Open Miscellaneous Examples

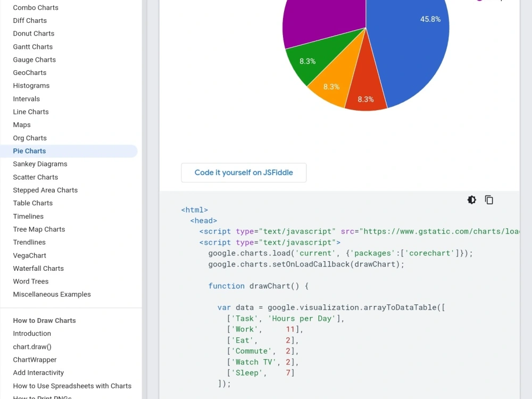click(x=52, y=294)
